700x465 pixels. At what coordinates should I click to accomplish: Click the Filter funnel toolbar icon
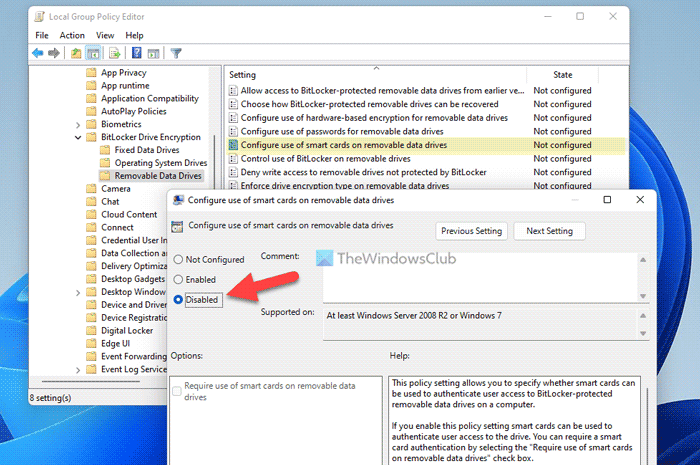pos(176,54)
